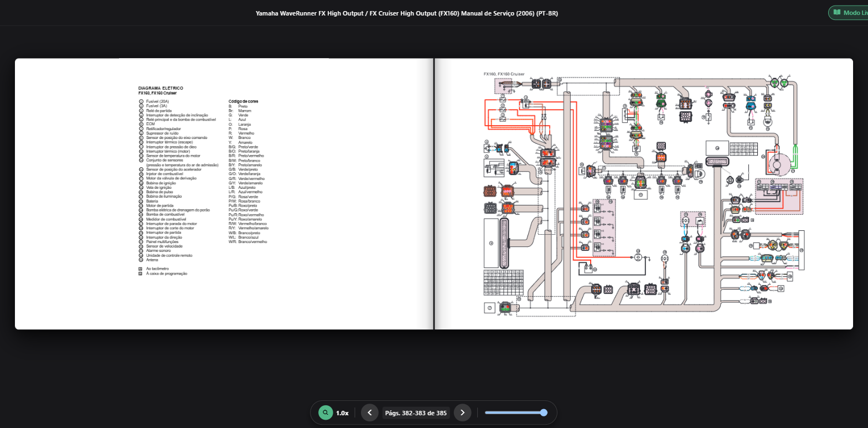868x428 pixels.
Task: Click the legend entry Interruptor de parada do motor
Action: (172, 224)
